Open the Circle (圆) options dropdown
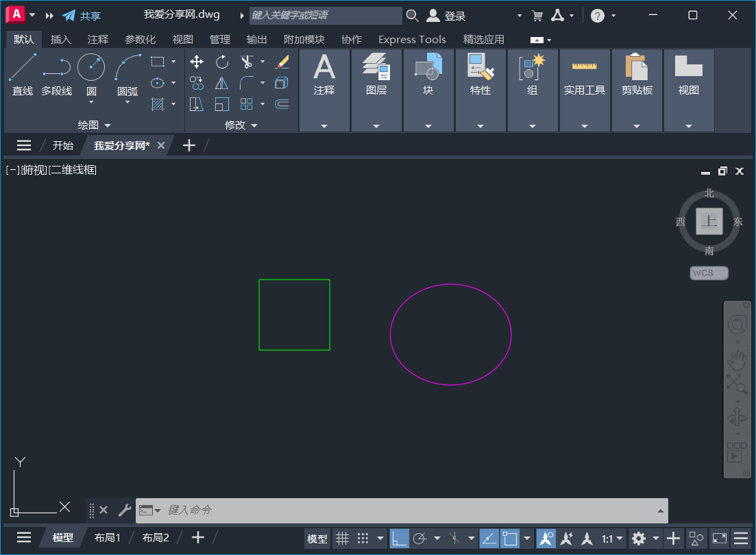The image size is (756, 555). pyautogui.click(x=91, y=101)
